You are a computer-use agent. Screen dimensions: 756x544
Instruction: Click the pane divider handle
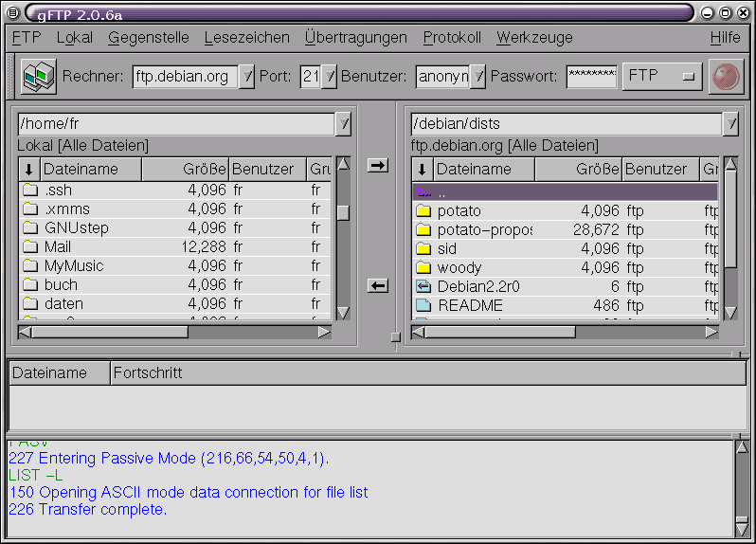(x=395, y=336)
